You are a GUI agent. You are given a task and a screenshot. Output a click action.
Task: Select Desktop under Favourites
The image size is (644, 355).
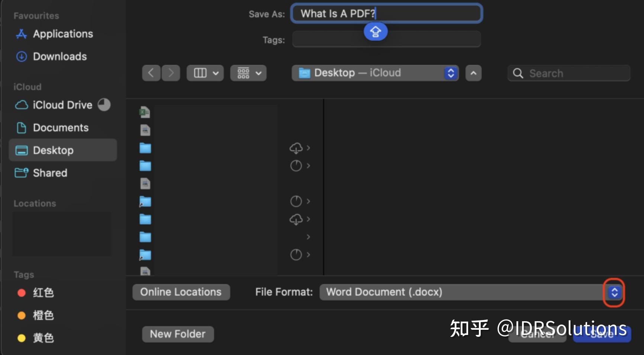[x=53, y=150]
